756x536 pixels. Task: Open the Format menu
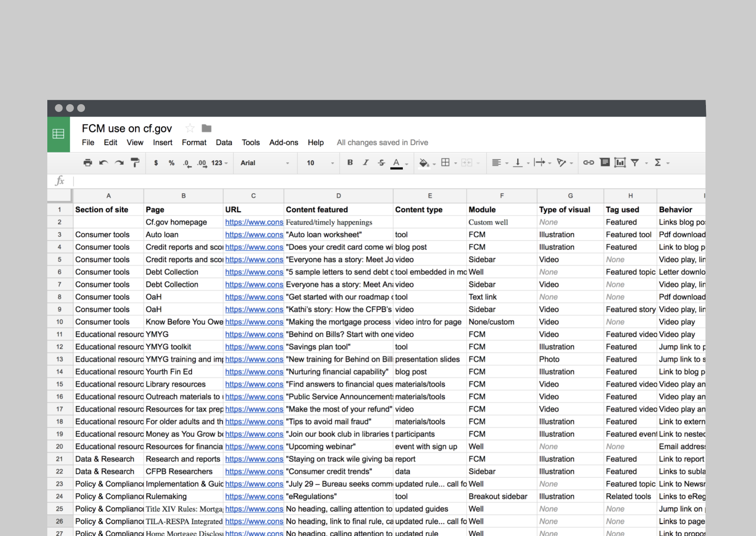pyautogui.click(x=194, y=143)
